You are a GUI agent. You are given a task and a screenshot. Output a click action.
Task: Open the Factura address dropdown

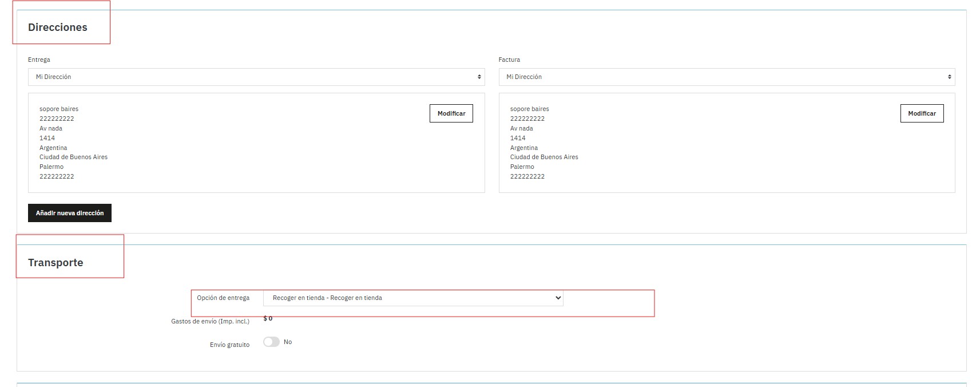pos(727,77)
